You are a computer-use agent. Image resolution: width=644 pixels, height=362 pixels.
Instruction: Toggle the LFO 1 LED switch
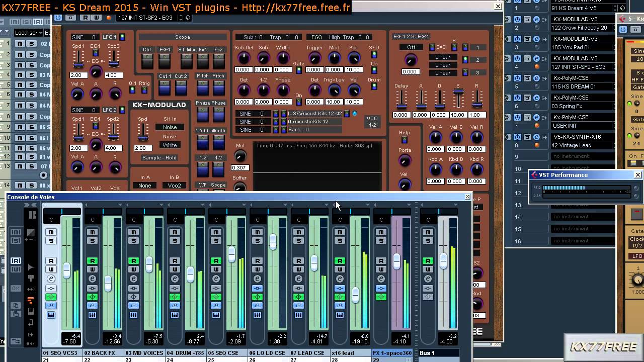(122, 37)
